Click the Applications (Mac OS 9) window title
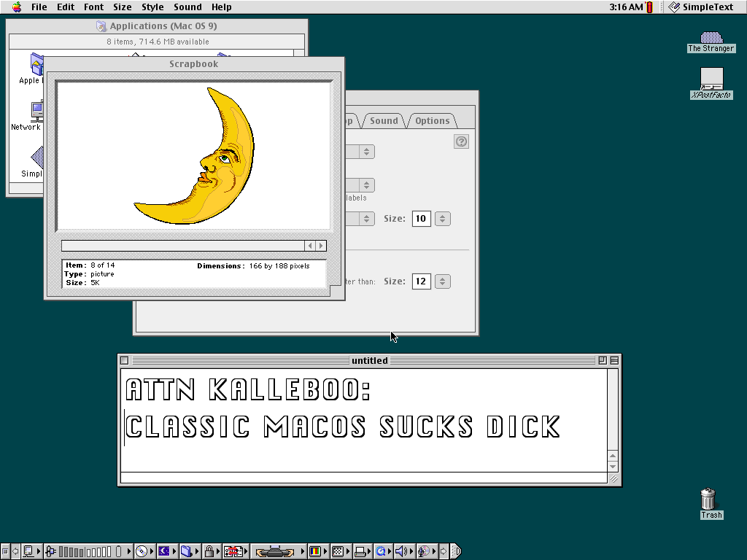This screenshot has height=560, width=747. [163, 26]
